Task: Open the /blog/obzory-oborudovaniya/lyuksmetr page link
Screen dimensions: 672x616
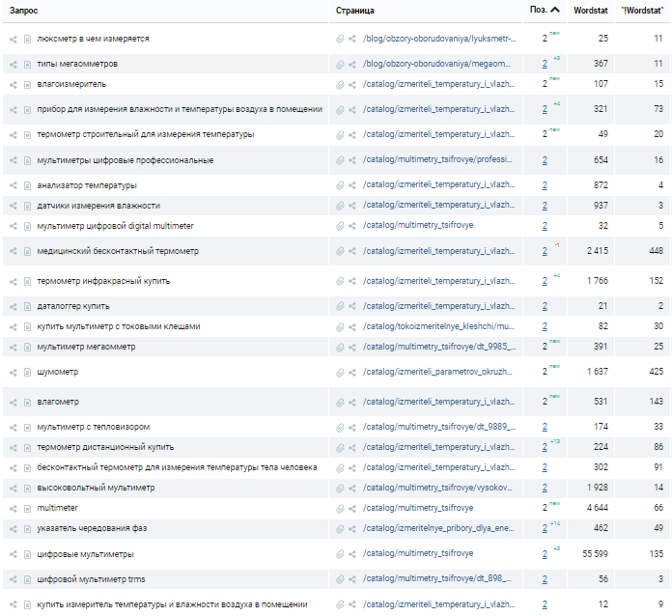Action: coord(439,39)
